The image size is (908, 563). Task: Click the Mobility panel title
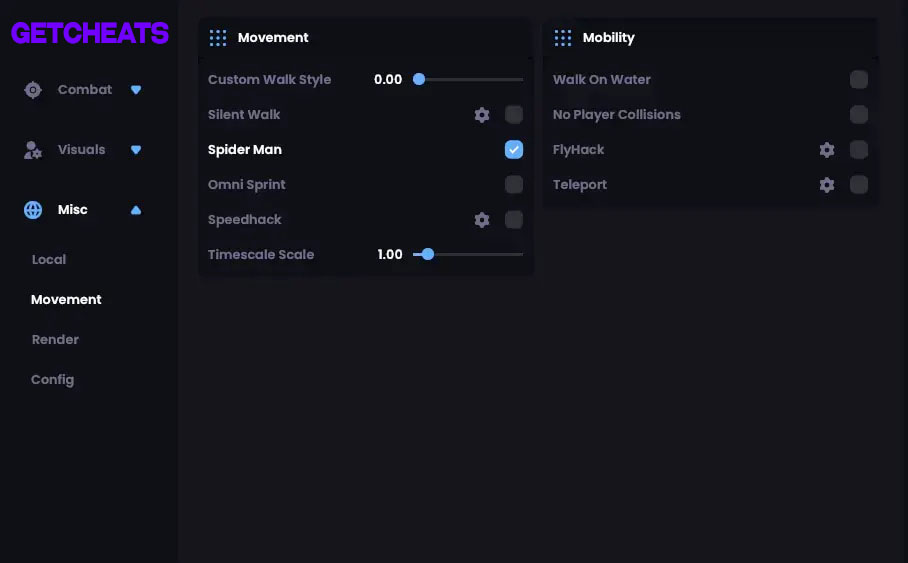click(x=609, y=38)
